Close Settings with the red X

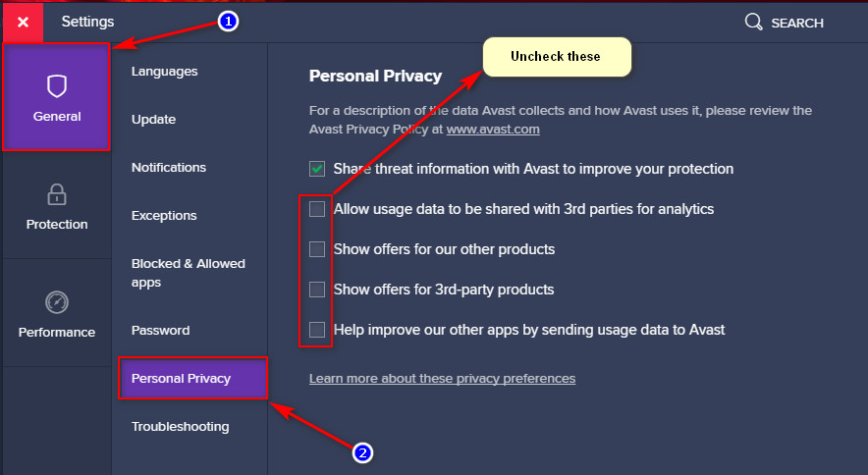point(23,23)
